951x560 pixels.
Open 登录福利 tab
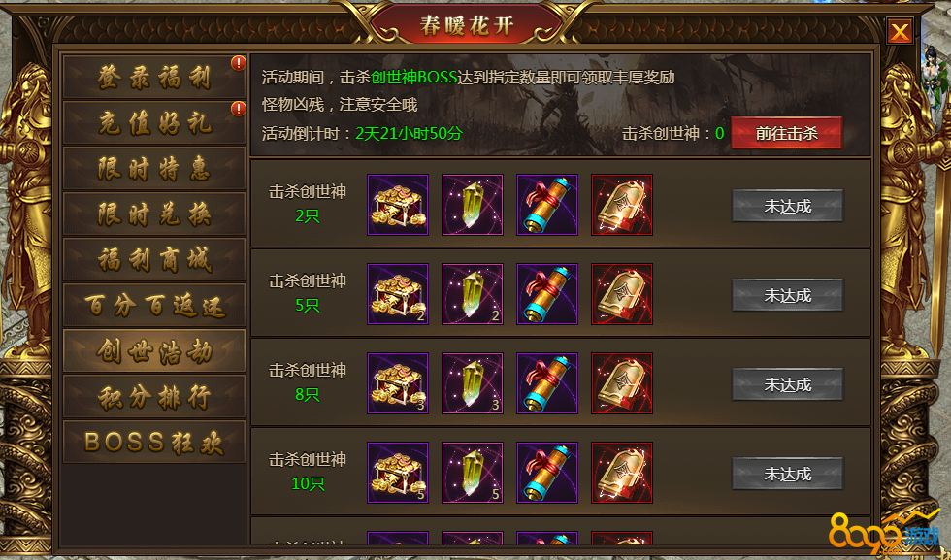pyautogui.click(x=154, y=77)
